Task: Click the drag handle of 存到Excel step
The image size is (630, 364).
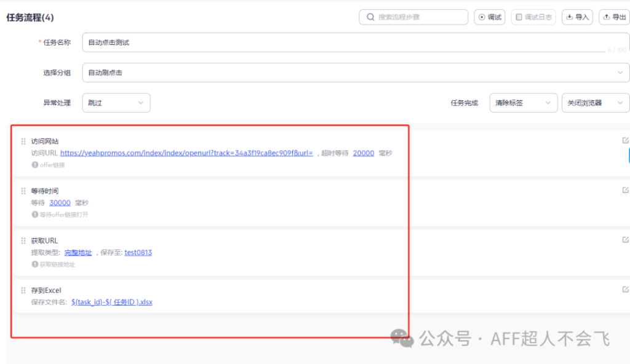Action: (x=23, y=291)
